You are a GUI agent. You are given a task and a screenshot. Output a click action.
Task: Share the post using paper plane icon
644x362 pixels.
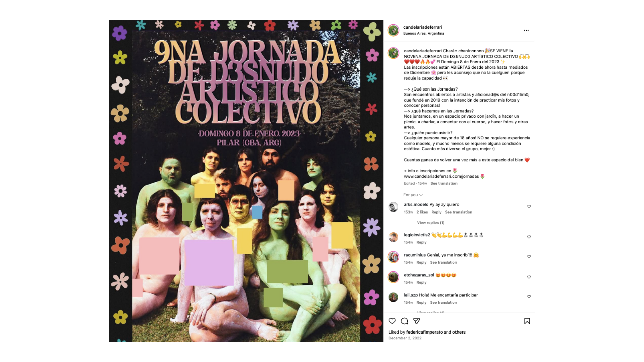417,321
